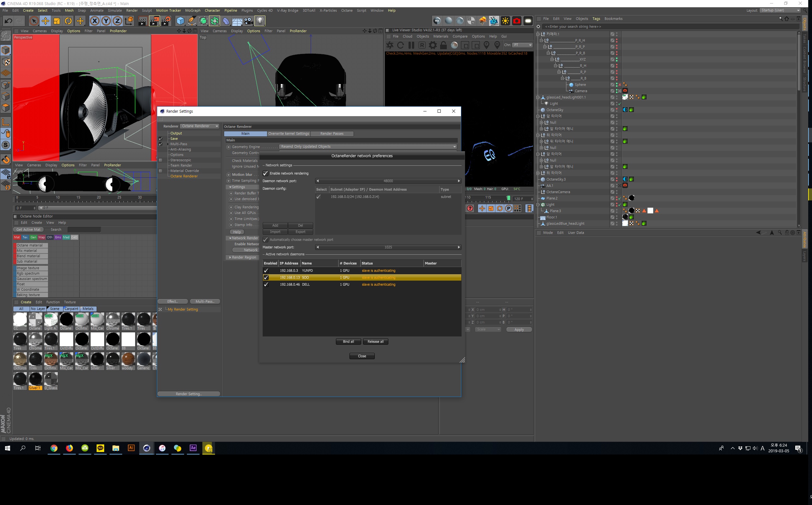The height and width of the screenshot is (505, 812).
Task: Click Render to Picture Viewer icon
Action: pyautogui.click(x=154, y=21)
